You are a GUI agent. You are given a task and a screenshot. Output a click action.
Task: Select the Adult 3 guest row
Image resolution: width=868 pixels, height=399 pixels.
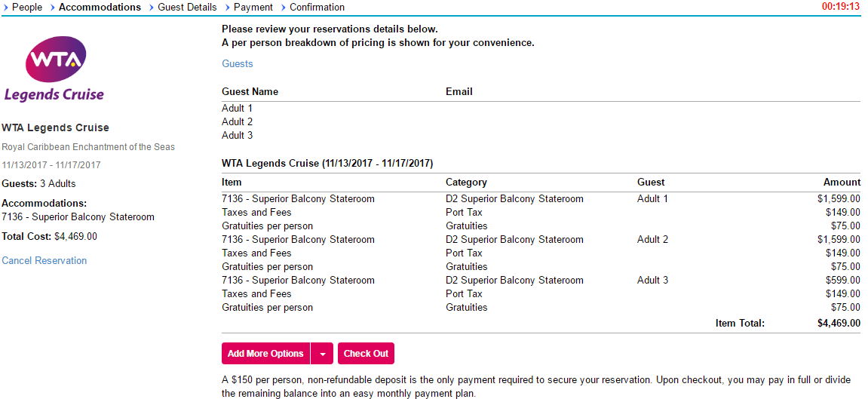click(x=238, y=136)
